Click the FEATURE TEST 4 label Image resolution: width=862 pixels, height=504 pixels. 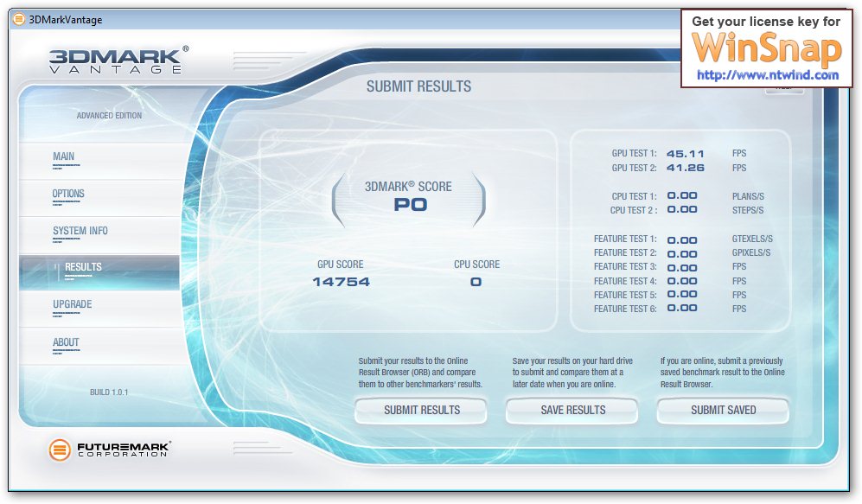click(x=625, y=281)
